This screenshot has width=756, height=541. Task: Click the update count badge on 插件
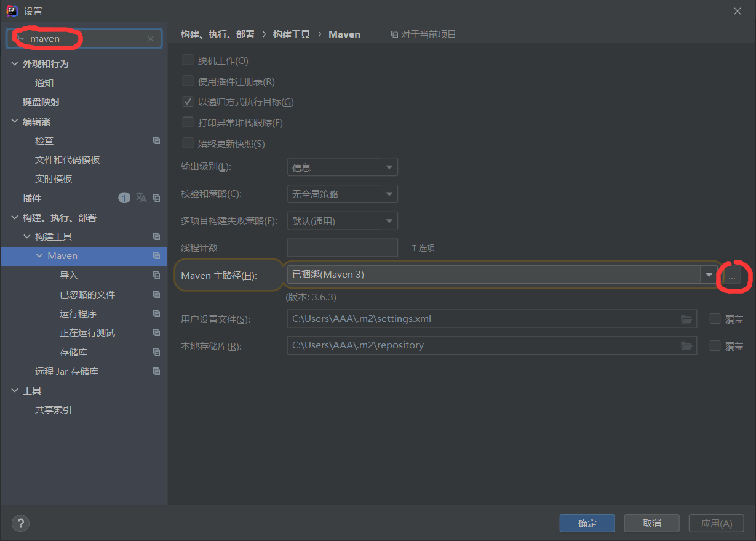(124, 198)
